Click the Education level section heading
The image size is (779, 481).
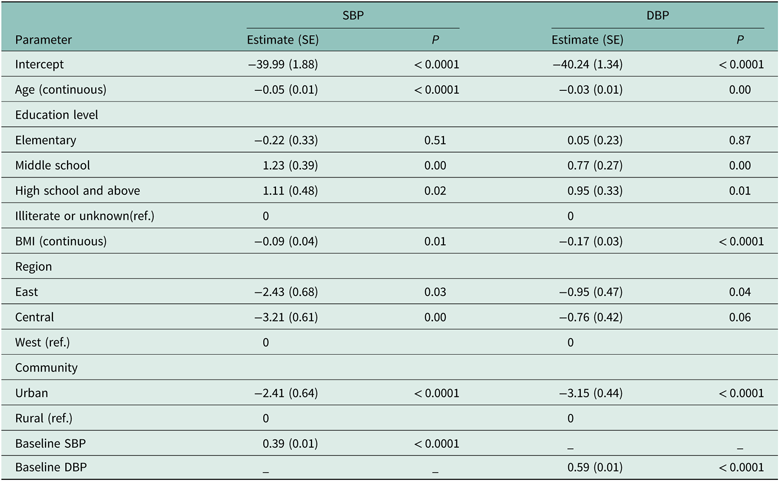pos(56,114)
